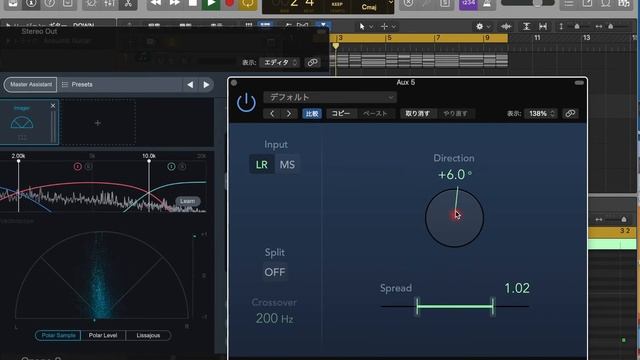Click next preset chevron in Aux 5 plugin

point(289,113)
